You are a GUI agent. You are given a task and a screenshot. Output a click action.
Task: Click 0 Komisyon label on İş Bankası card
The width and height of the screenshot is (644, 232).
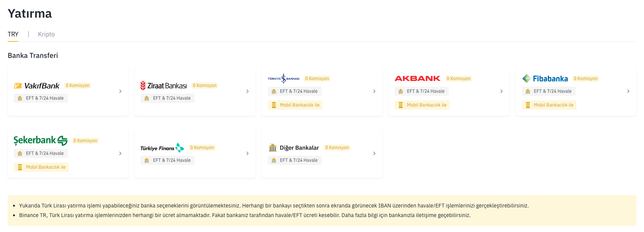(x=317, y=78)
